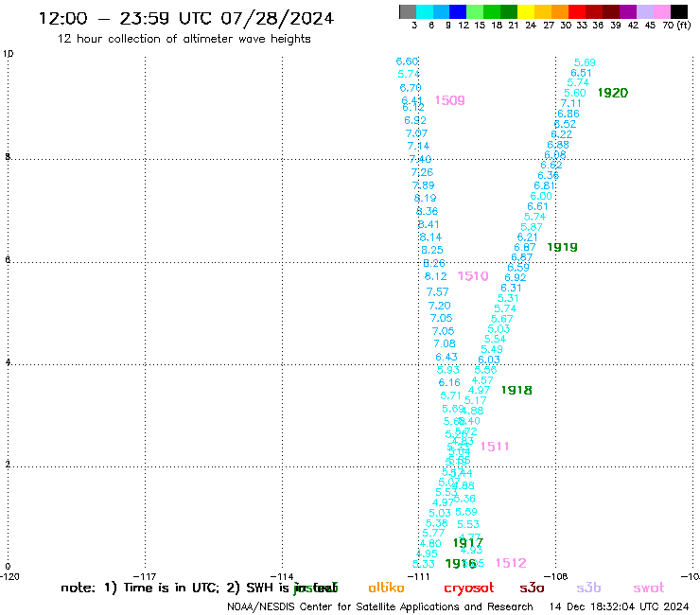
Task: Click the longitude axis label -117
Action: pyautogui.click(x=145, y=576)
